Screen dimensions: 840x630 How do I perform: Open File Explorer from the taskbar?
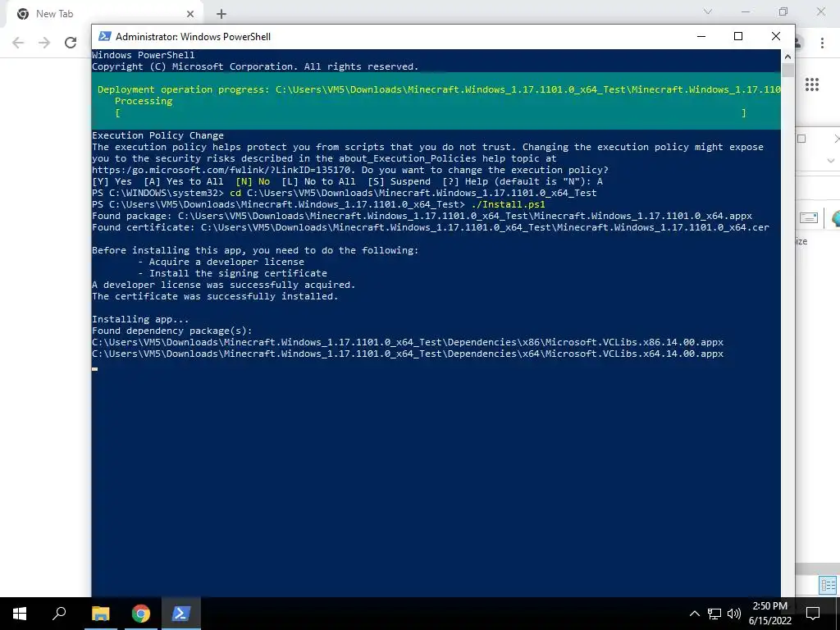coord(101,614)
